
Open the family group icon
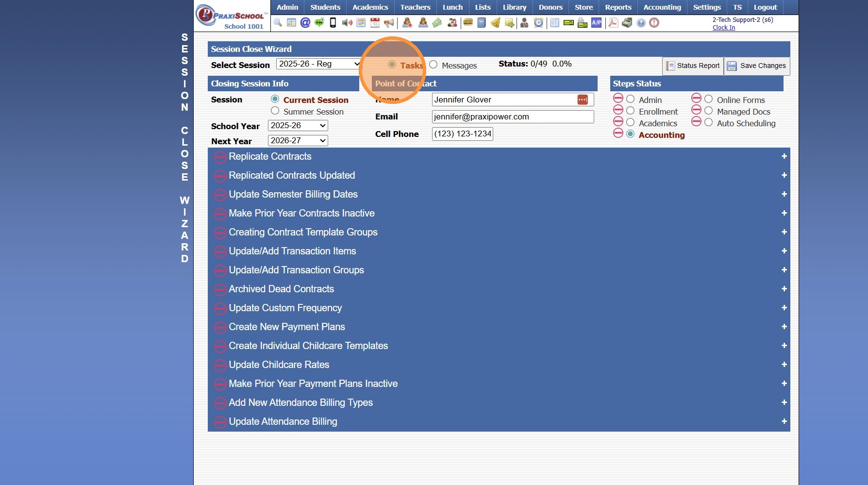[x=452, y=23]
